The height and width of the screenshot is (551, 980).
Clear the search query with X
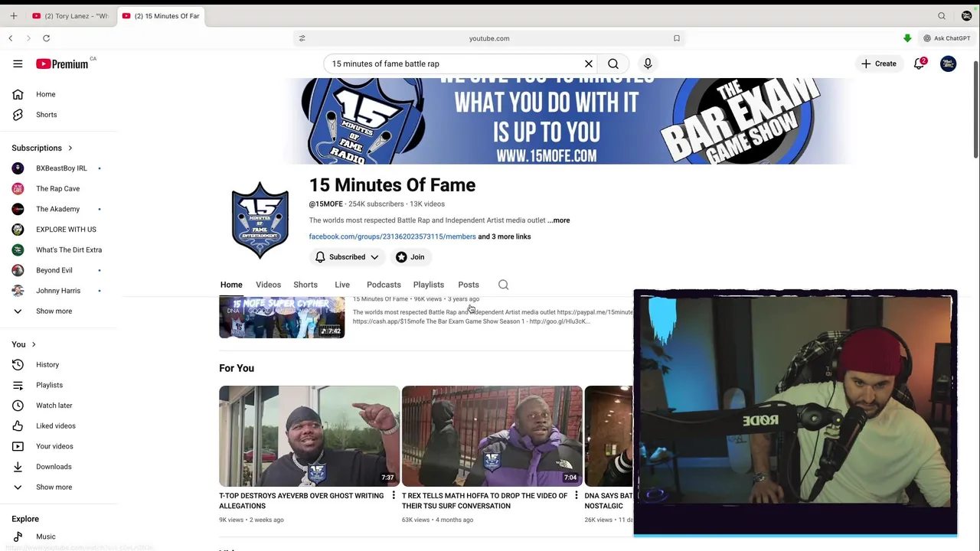coord(589,64)
